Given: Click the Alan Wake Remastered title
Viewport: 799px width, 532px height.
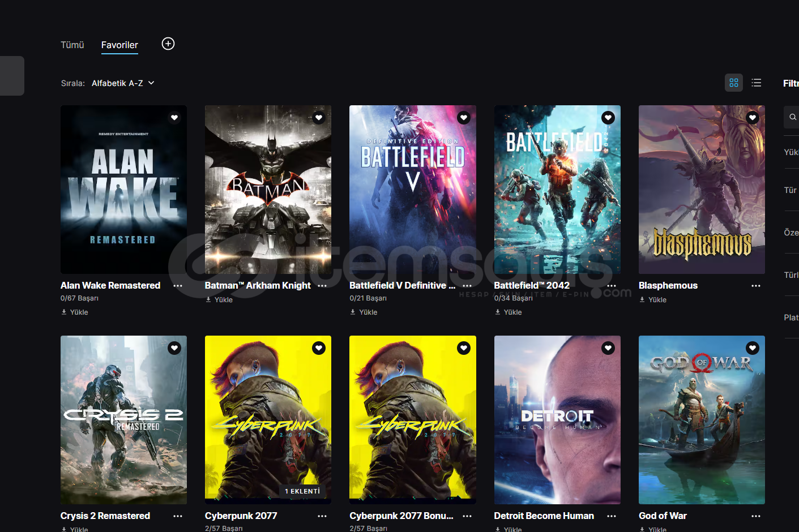Looking at the screenshot, I should click(x=110, y=285).
